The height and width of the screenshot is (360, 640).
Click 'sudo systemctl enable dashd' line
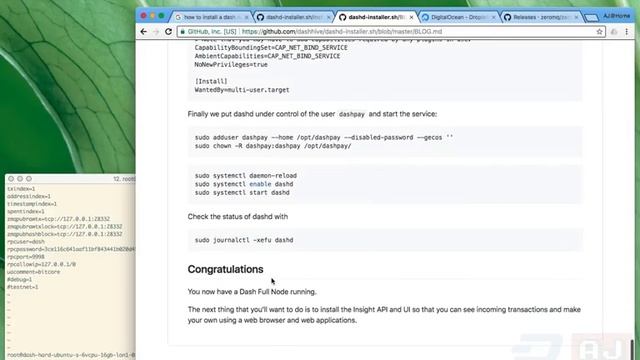point(244,184)
